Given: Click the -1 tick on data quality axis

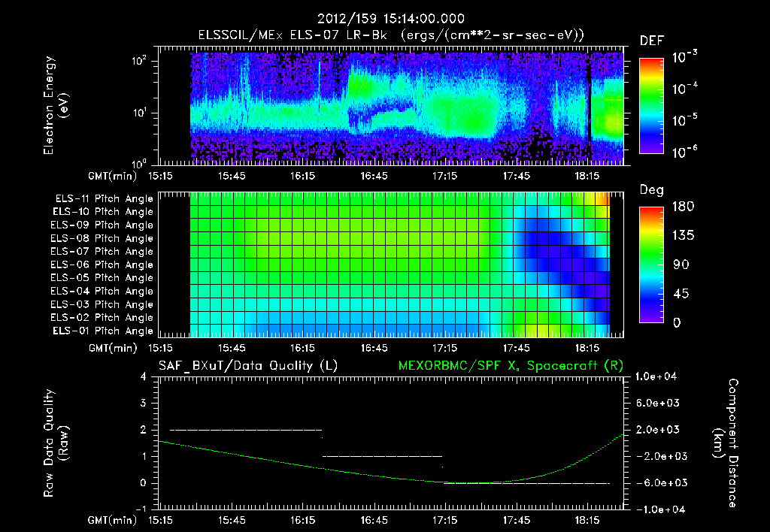Looking at the screenshot, I should (x=141, y=509).
